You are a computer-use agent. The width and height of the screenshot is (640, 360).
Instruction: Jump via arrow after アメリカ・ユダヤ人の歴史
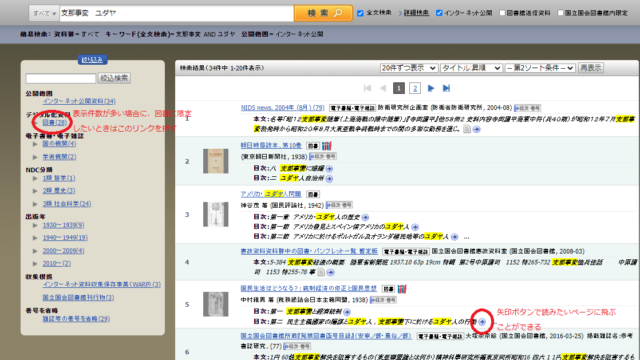pyautogui.click(x=365, y=217)
